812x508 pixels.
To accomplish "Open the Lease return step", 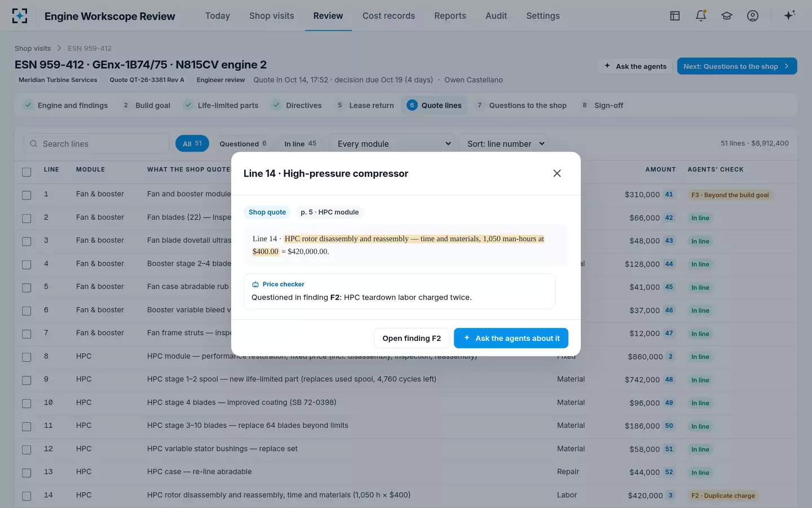I will pos(365,106).
